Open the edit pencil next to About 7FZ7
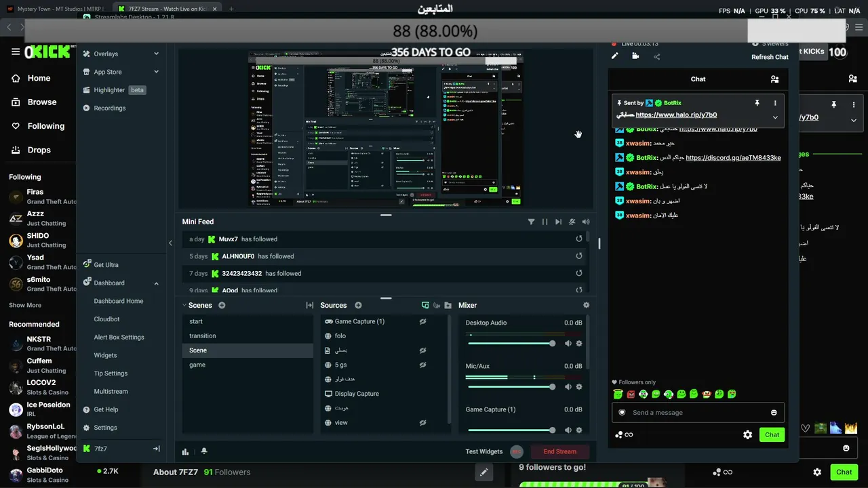 tap(484, 472)
